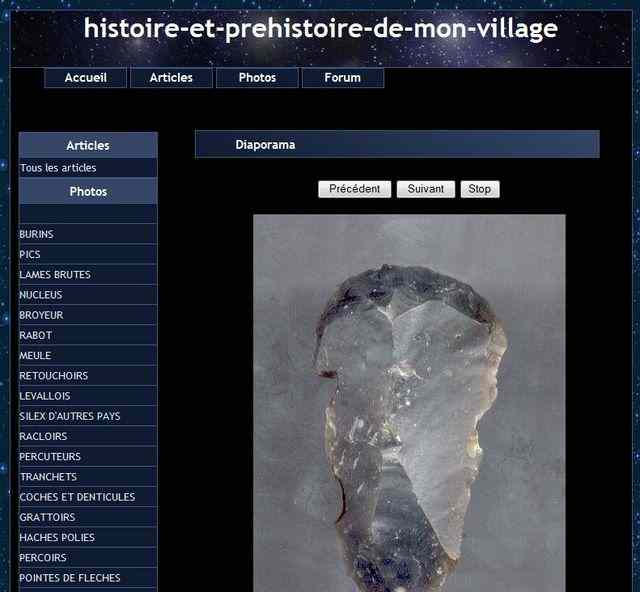View LAMES BRUTES category
The width and height of the screenshot is (640, 592).
pyautogui.click(x=55, y=275)
